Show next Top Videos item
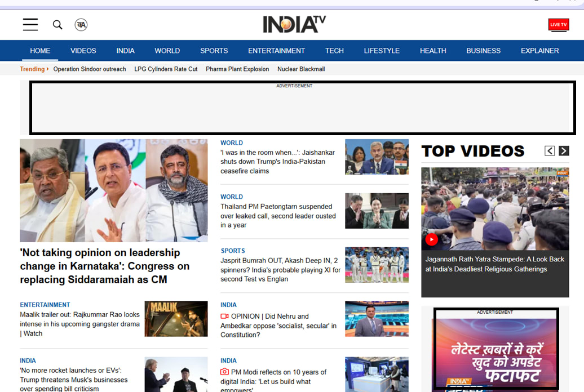The height and width of the screenshot is (392, 584). (564, 151)
